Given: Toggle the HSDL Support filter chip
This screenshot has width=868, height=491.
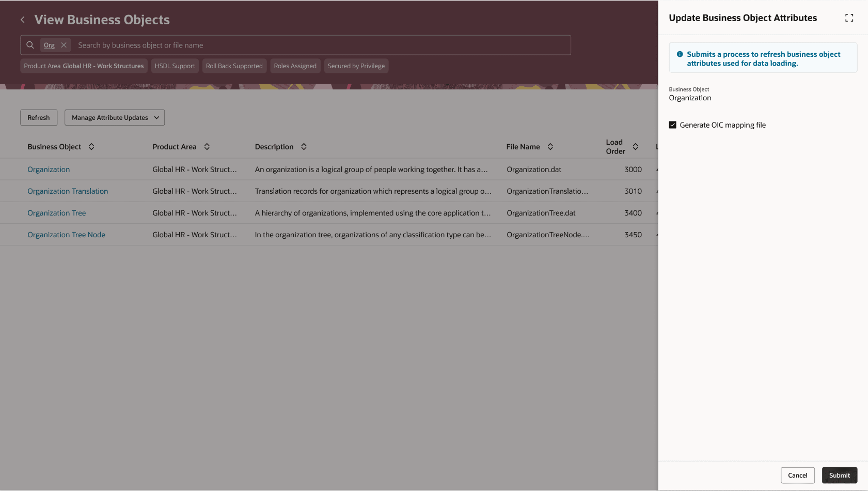Looking at the screenshot, I should 175,66.
